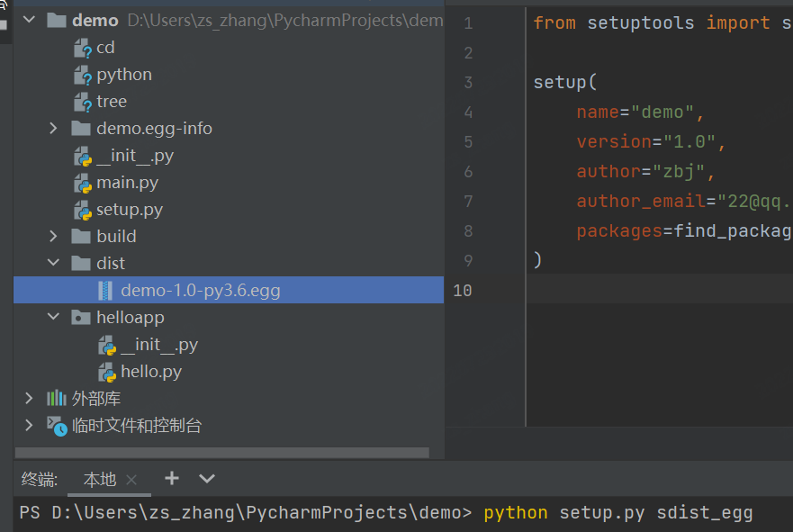Add new terminal tab with plus icon
Viewport: 793px width, 532px height.
pyautogui.click(x=172, y=478)
